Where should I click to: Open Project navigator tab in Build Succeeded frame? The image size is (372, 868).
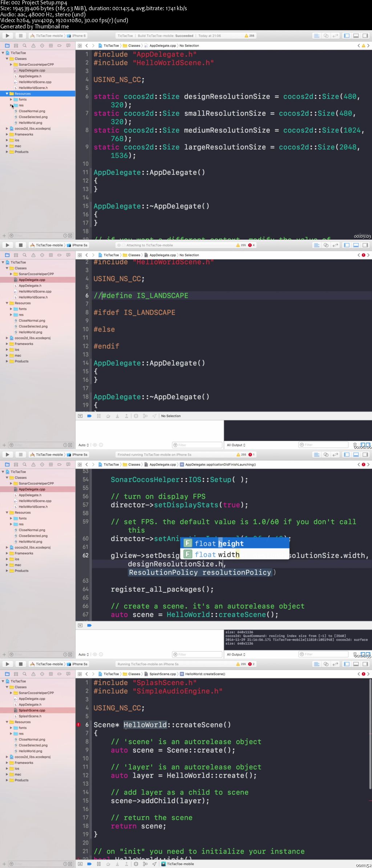click(x=7, y=45)
